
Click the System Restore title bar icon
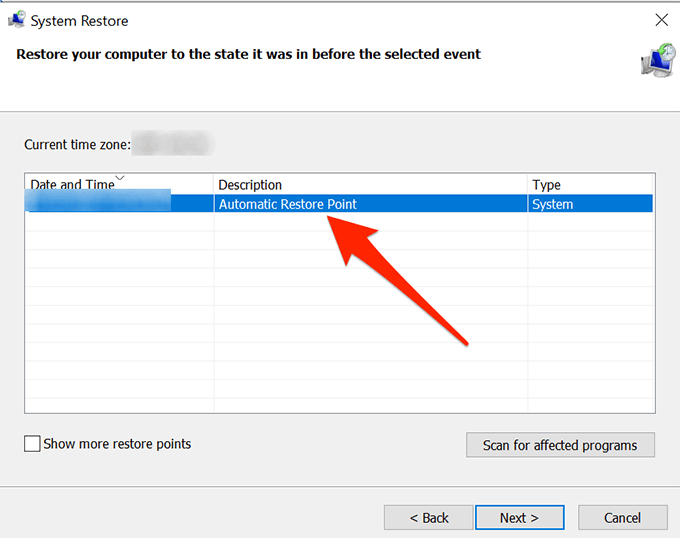tap(15, 20)
